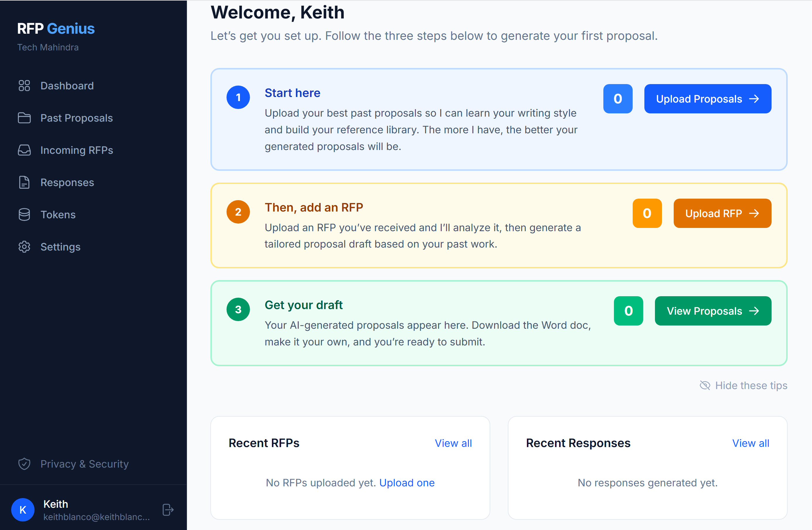Hide these tips using the eye toggle
812x530 pixels.
(743, 385)
